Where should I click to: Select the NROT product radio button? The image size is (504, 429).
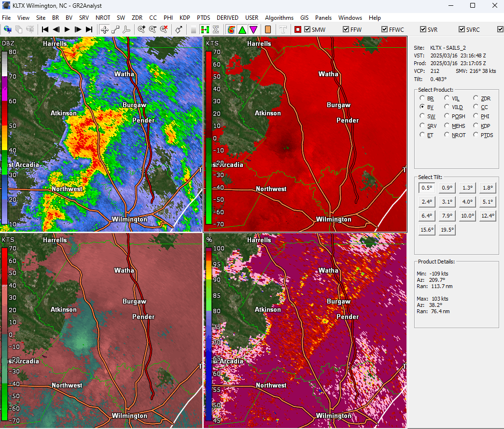(x=447, y=135)
